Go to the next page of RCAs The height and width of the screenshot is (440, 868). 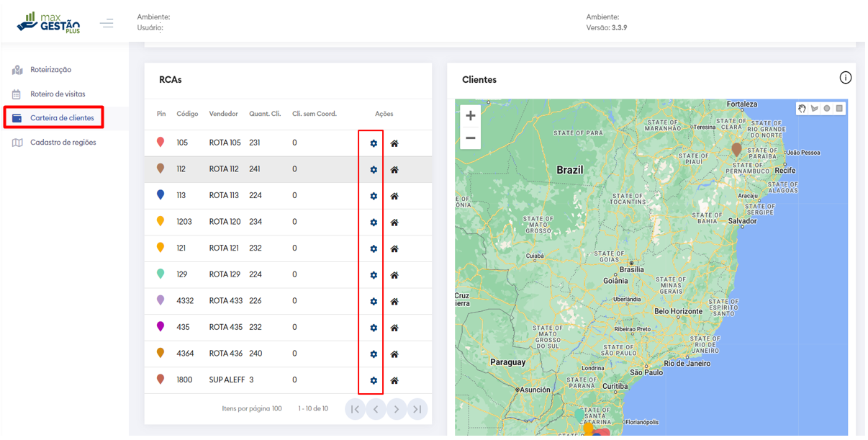pyautogui.click(x=397, y=409)
